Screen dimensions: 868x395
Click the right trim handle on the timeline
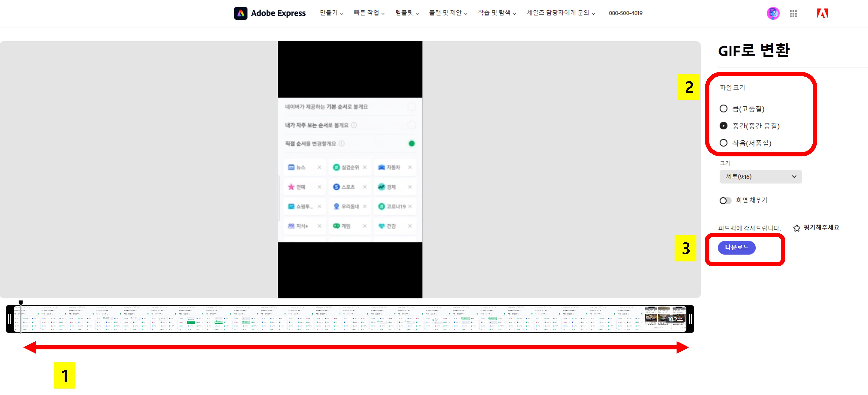[x=690, y=319]
